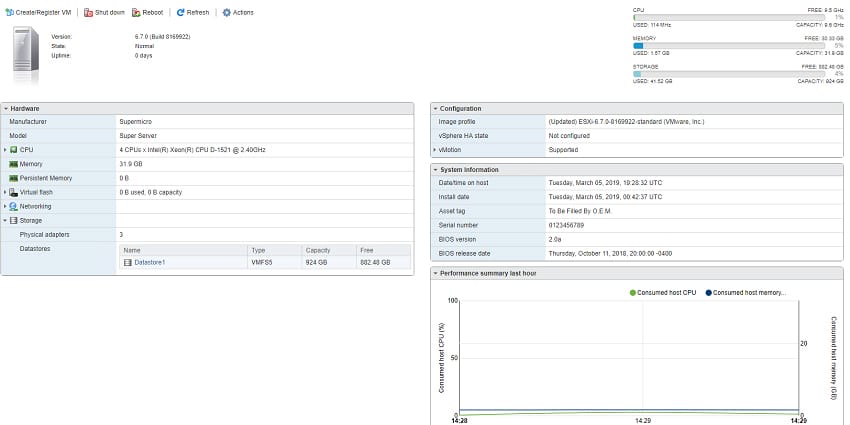Image resolution: width=850 pixels, height=425 pixels.
Task: Click the Consumed host memory legend text
Action: [749, 293]
